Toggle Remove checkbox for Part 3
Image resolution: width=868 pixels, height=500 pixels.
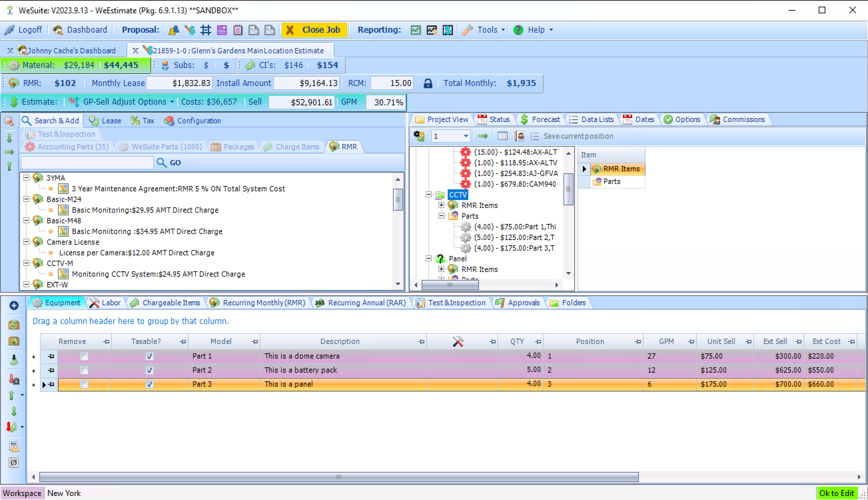[84, 385]
